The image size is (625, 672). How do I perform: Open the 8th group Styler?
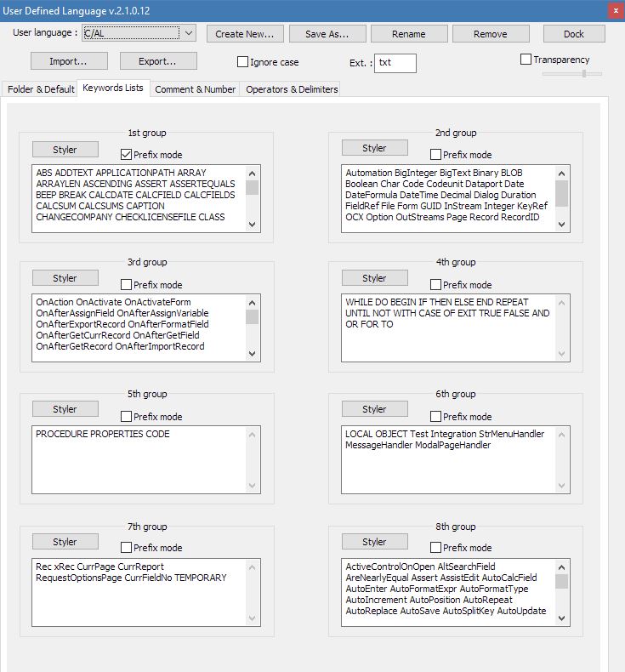point(374,542)
